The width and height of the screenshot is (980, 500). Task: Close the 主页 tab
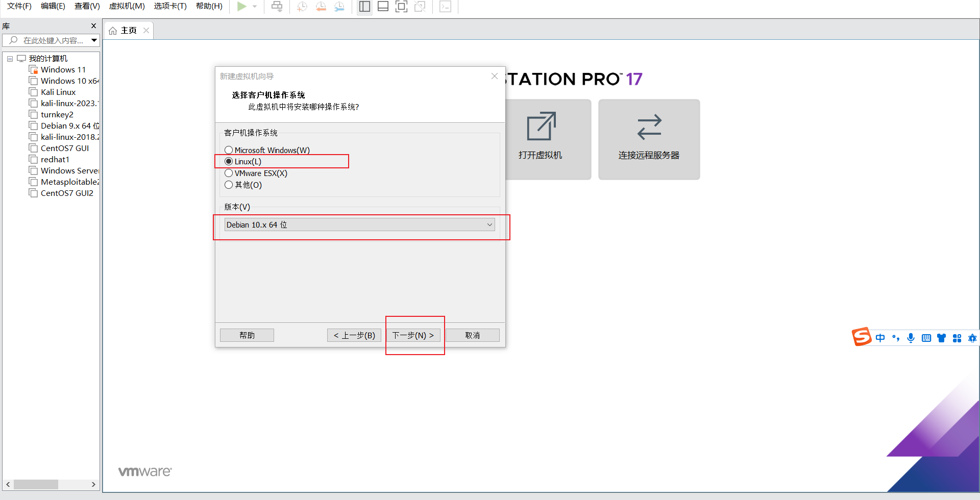pos(146,31)
